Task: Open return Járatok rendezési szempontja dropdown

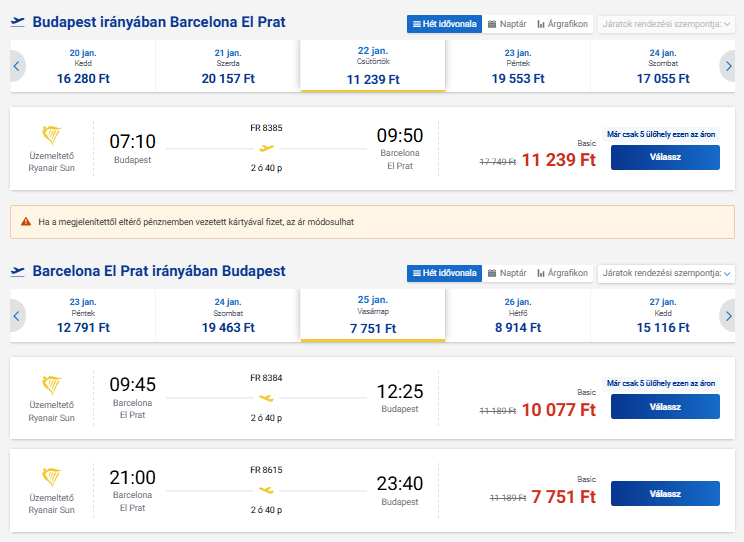Action: coord(665,273)
